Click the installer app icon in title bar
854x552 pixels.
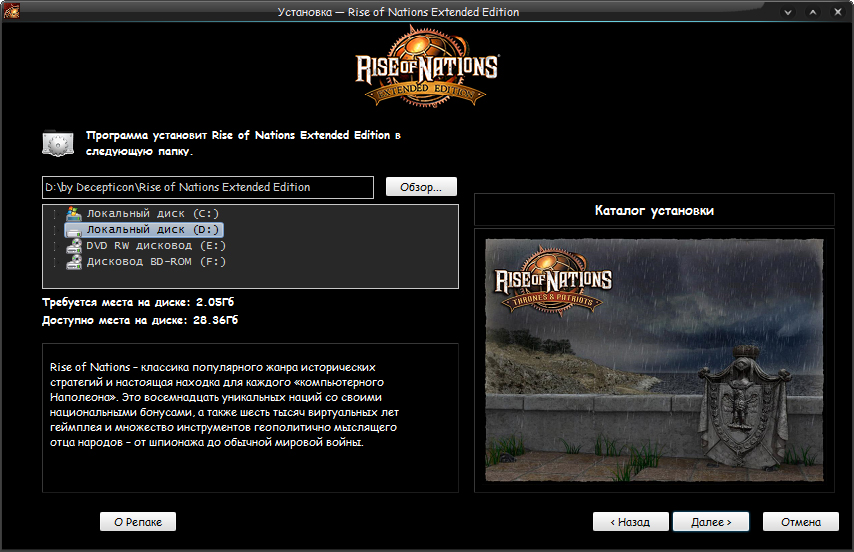[x=11, y=11]
